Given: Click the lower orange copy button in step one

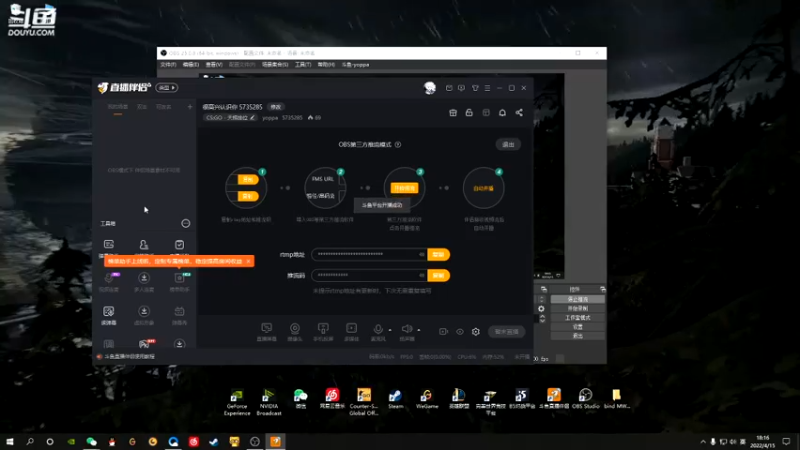Looking at the screenshot, I should click(x=248, y=196).
